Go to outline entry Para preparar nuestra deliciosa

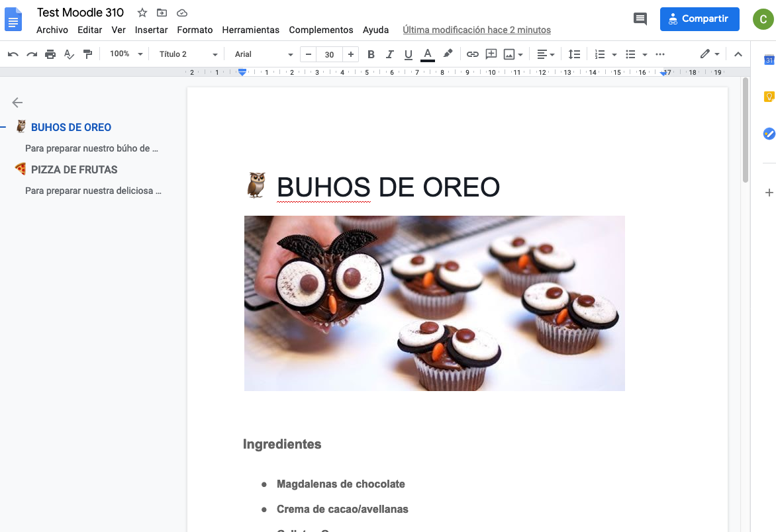coord(93,191)
